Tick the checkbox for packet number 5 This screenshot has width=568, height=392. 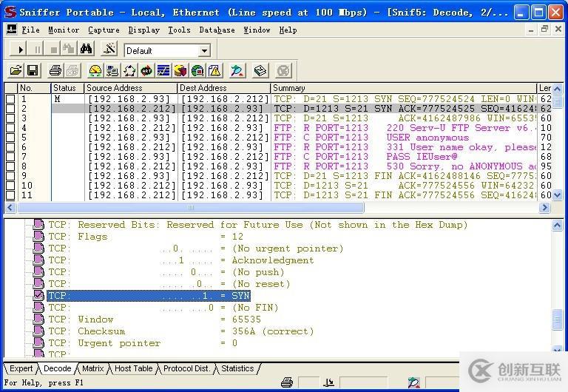[x=10, y=138]
